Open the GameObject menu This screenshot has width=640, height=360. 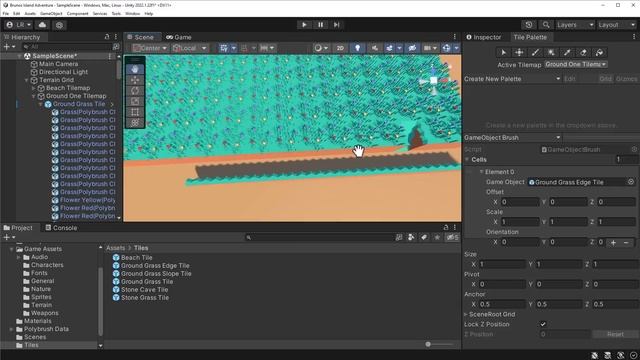(x=51, y=13)
